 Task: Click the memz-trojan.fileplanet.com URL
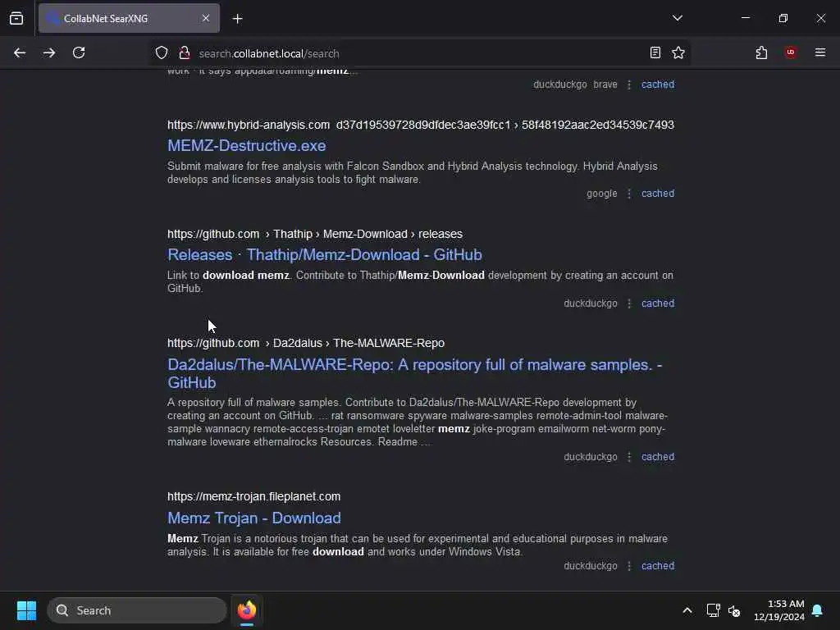(x=254, y=496)
